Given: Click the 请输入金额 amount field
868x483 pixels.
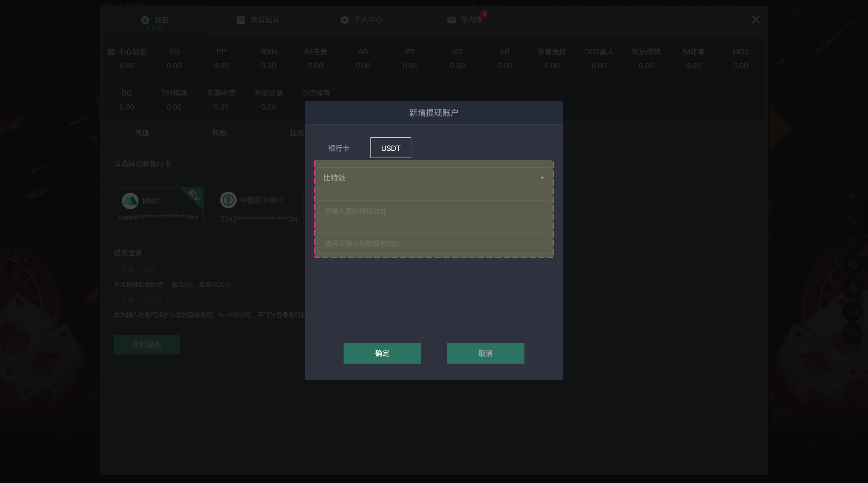Looking at the screenshot, I should (x=165, y=269).
